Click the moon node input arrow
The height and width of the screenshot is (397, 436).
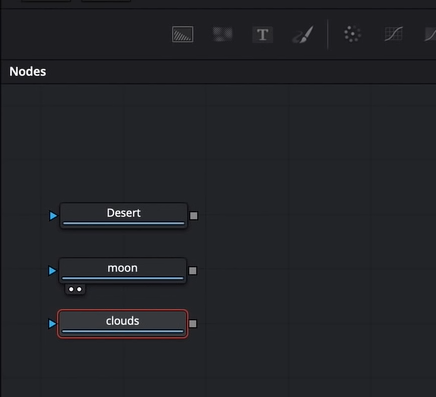(52, 271)
